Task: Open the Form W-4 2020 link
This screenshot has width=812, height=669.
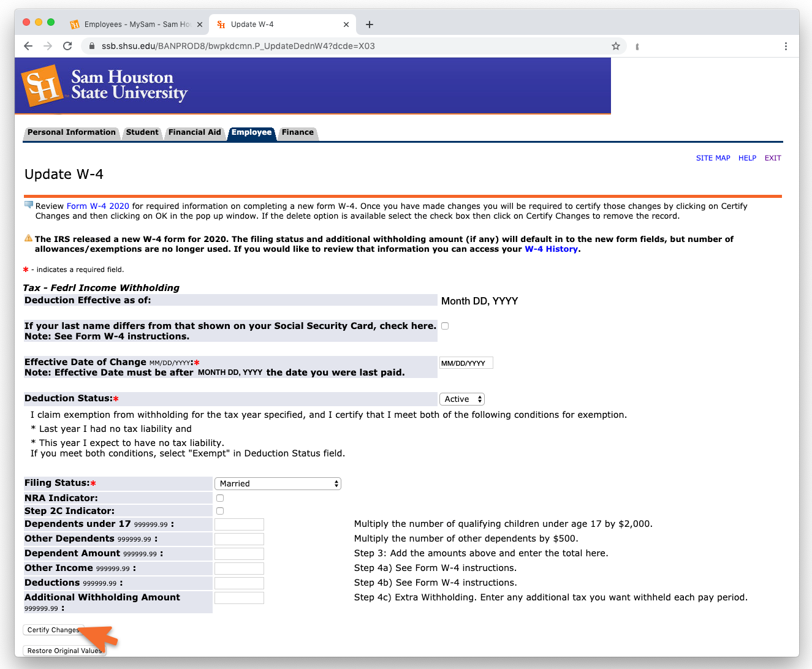Action: pyautogui.click(x=98, y=206)
